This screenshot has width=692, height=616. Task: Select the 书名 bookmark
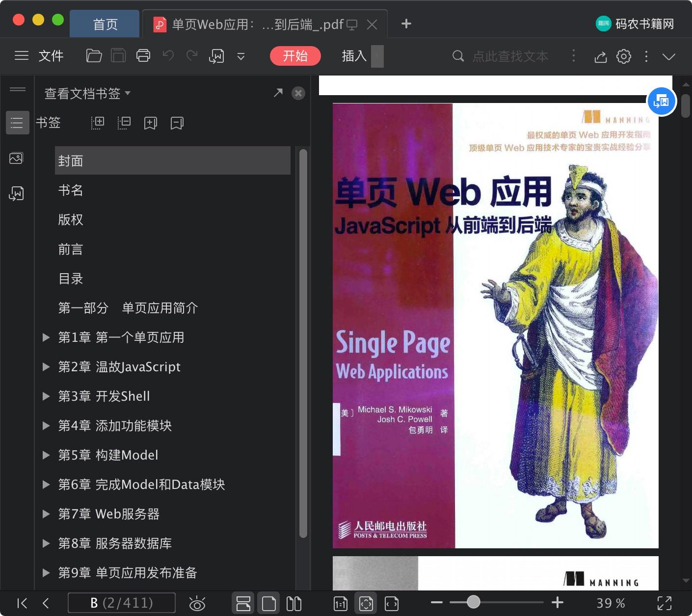click(71, 190)
